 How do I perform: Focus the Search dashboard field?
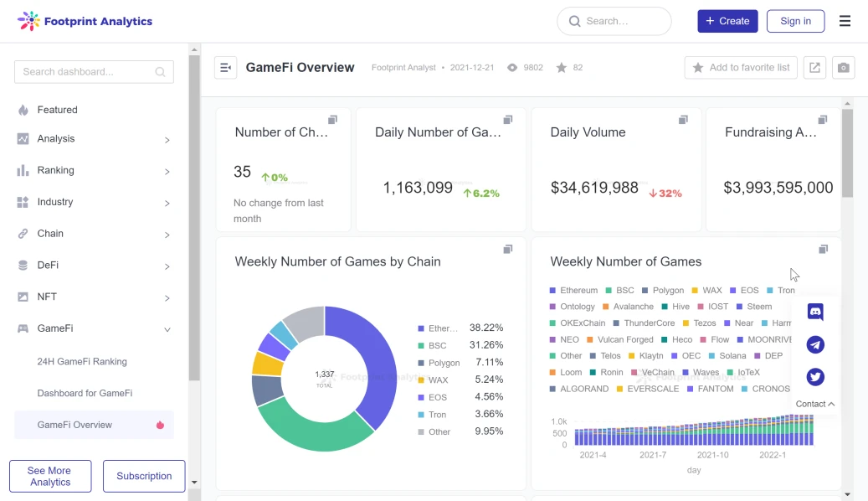(94, 72)
